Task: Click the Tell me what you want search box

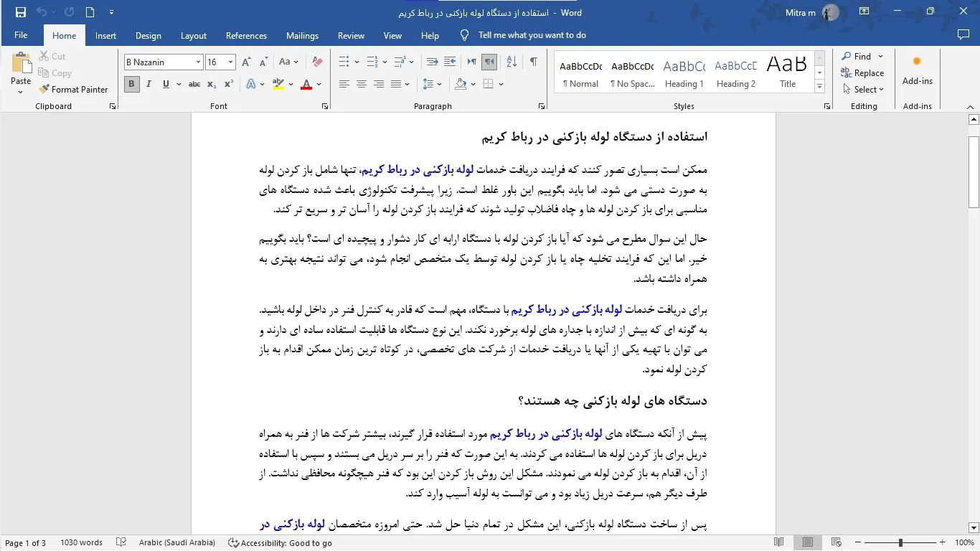Action: point(532,35)
